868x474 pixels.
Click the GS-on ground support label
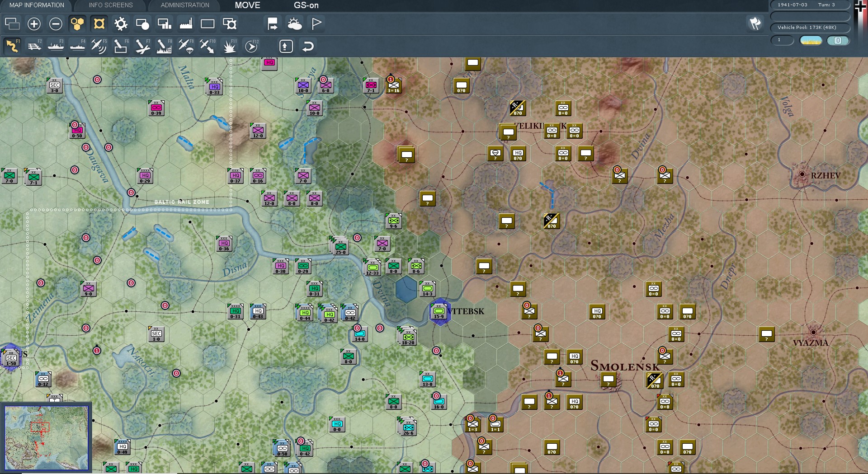pyautogui.click(x=306, y=5)
